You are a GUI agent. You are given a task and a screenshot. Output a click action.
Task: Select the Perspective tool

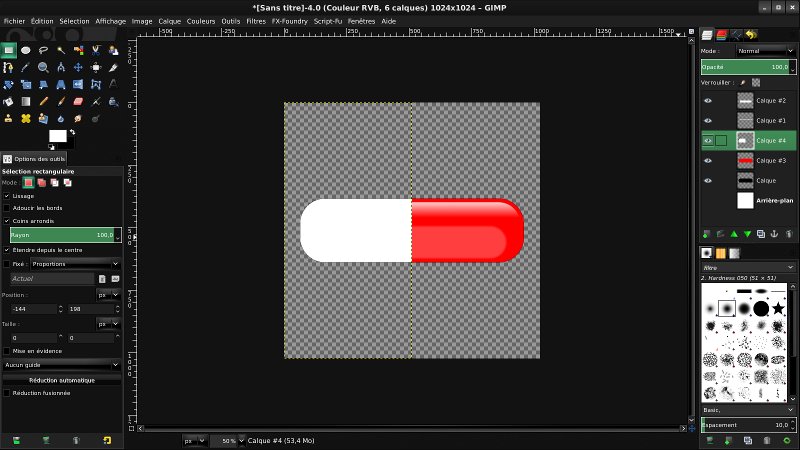tap(61, 85)
